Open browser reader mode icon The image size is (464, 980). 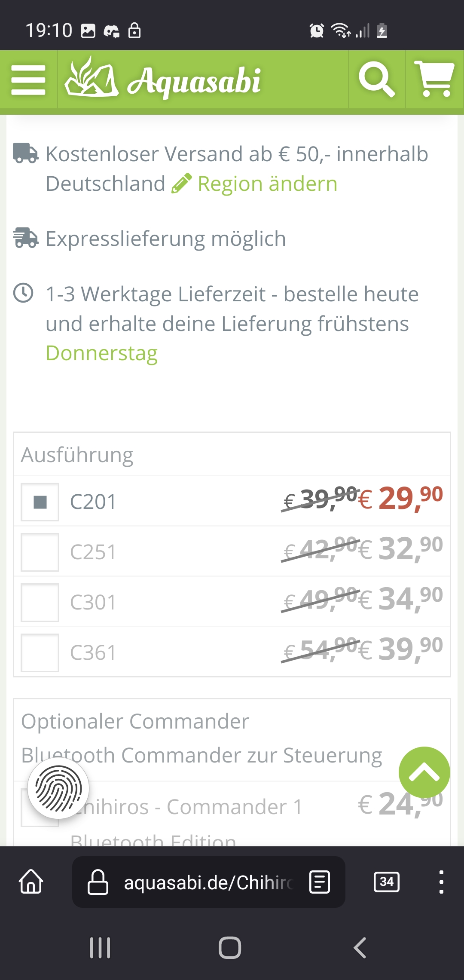320,882
